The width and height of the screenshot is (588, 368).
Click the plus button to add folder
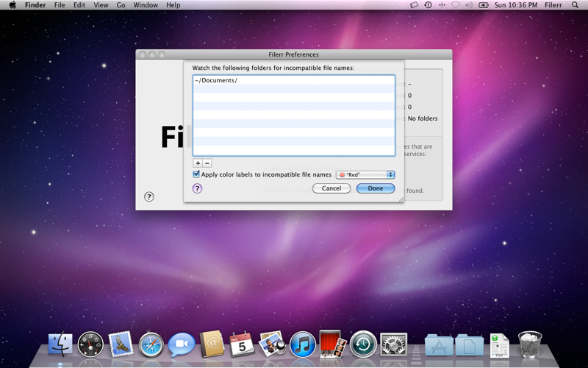click(x=198, y=163)
